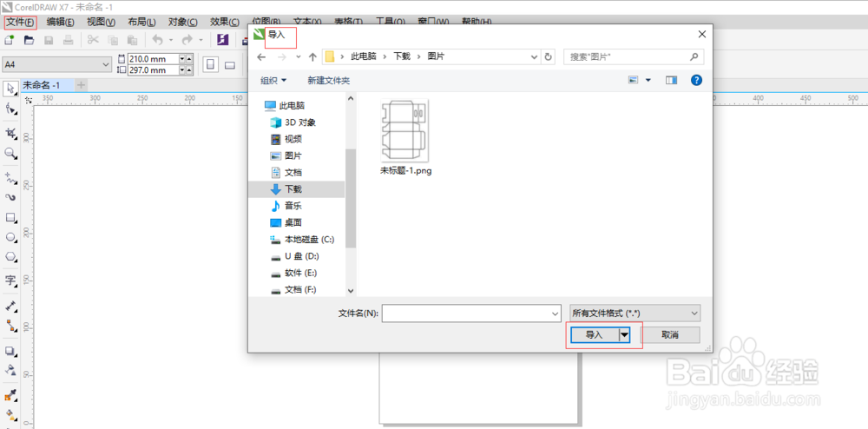Select the Rectangle tool
868x429 pixels.
(x=10, y=218)
